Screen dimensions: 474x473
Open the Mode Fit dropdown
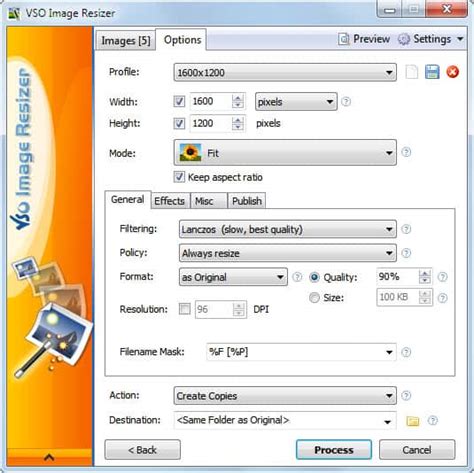[285, 153]
